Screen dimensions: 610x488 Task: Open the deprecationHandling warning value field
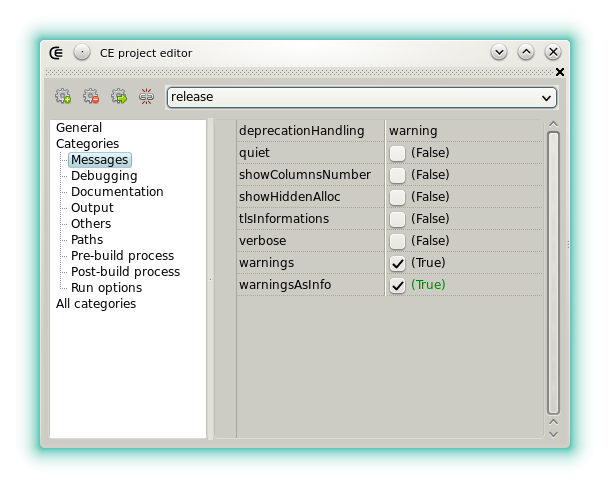pos(465,131)
